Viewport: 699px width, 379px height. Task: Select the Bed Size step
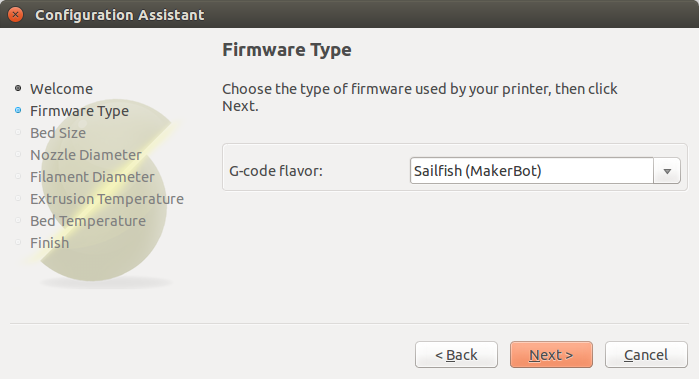click(x=58, y=133)
